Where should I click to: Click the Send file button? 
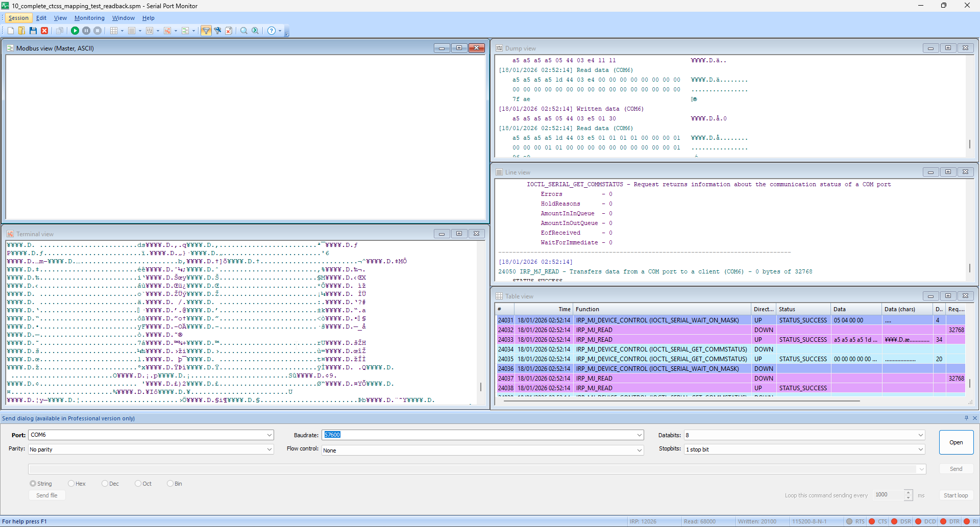(x=46, y=495)
